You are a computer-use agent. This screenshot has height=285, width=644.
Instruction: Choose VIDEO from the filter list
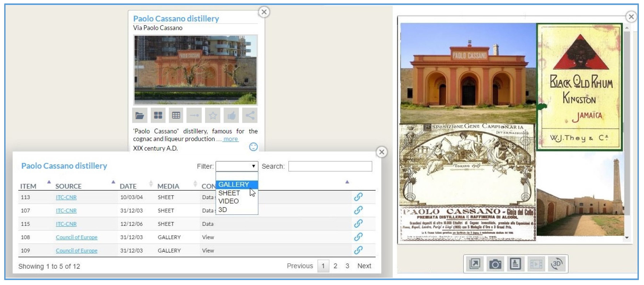pos(229,201)
